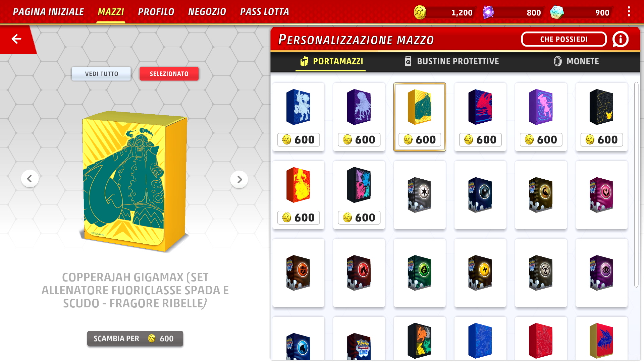The width and height of the screenshot is (644, 362).
Task: Switch filter to Vedi Tutto
Action: (101, 74)
